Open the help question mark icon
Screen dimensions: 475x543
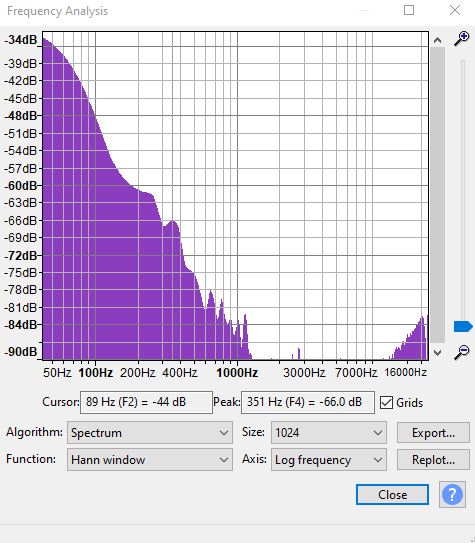[x=452, y=495]
